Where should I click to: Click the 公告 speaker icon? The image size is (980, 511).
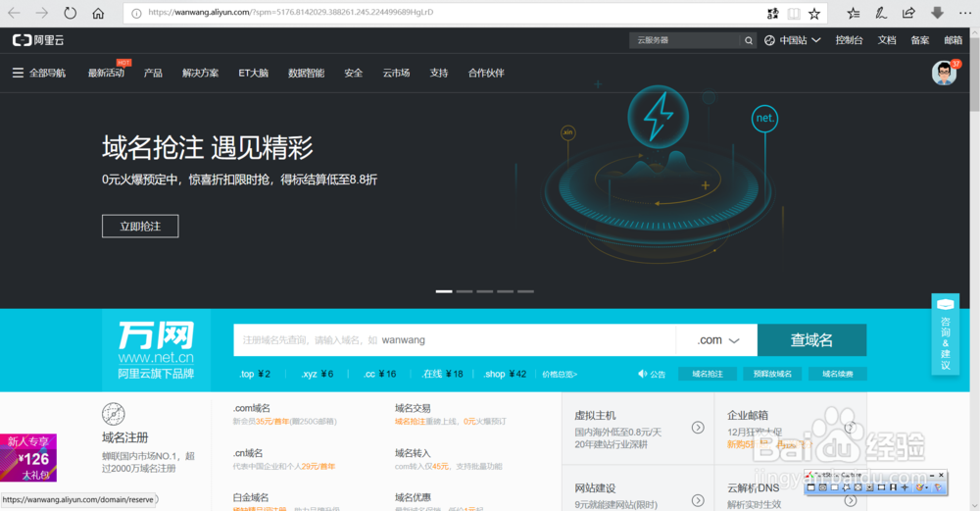point(642,374)
